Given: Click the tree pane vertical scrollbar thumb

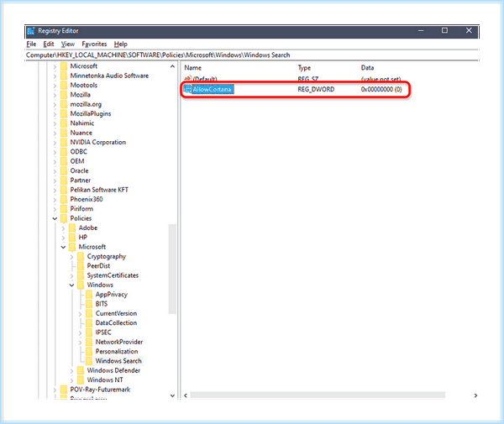Looking at the screenshot, I should (172, 269).
